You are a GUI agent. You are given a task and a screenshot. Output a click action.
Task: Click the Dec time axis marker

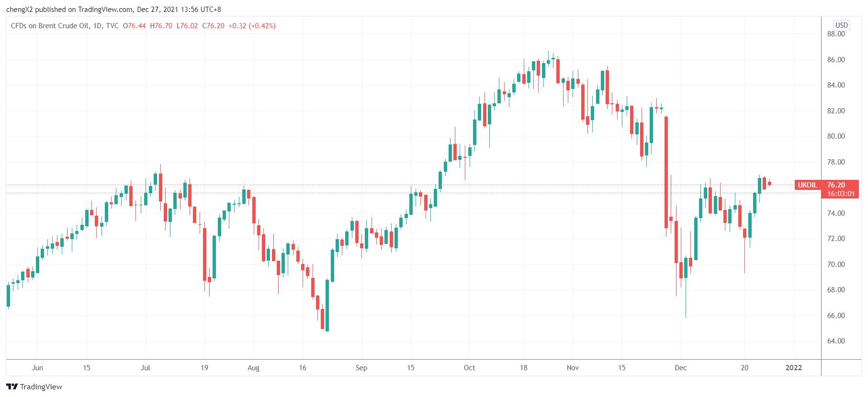(x=680, y=368)
